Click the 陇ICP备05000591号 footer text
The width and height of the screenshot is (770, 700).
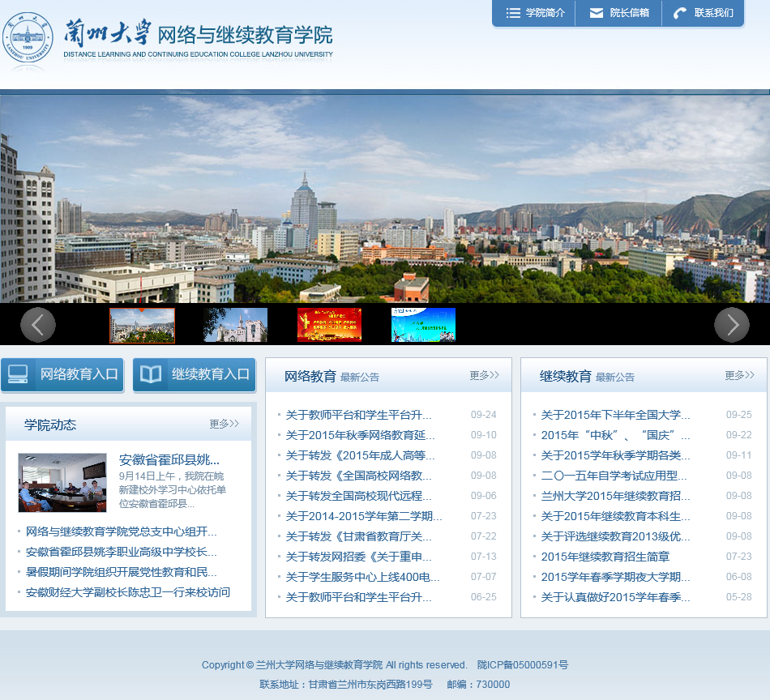pos(523,664)
